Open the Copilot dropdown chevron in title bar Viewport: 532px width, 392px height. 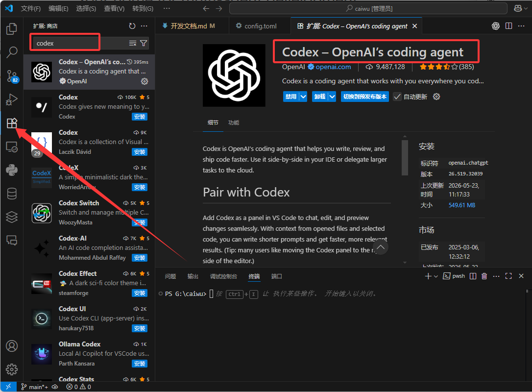pos(526,8)
